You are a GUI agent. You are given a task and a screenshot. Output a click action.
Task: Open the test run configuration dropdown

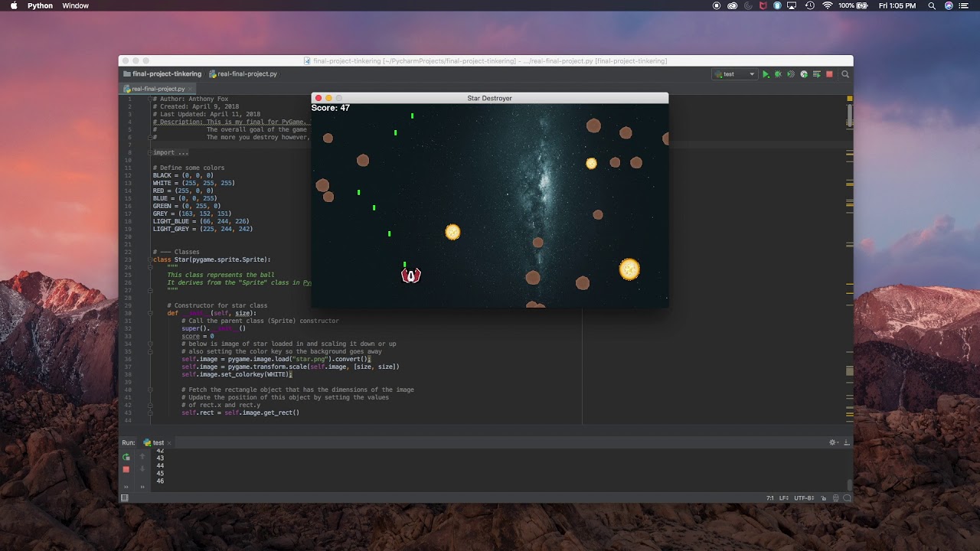coord(734,74)
